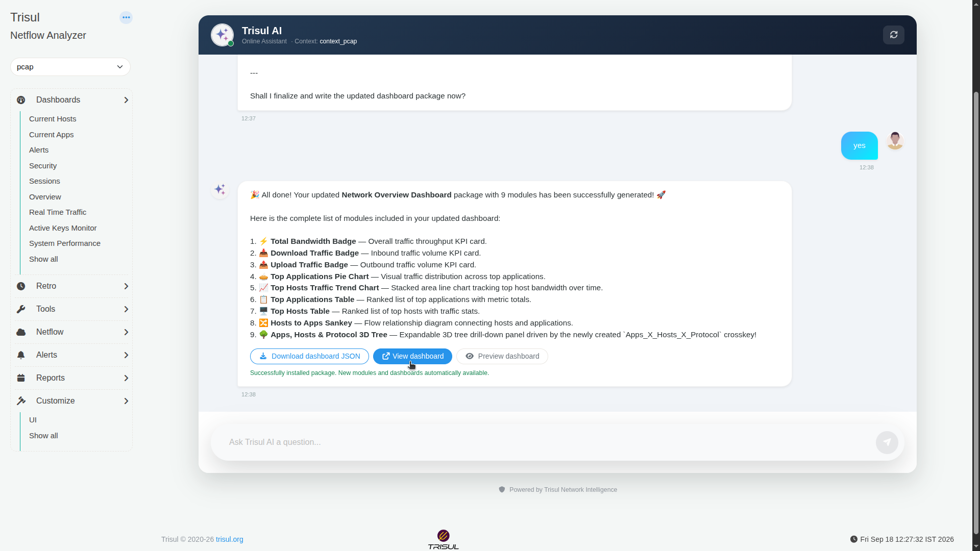Viewport: 980px width, 551px height.
Task: Expand the Tools section chevron
Action: pos(126,309)
